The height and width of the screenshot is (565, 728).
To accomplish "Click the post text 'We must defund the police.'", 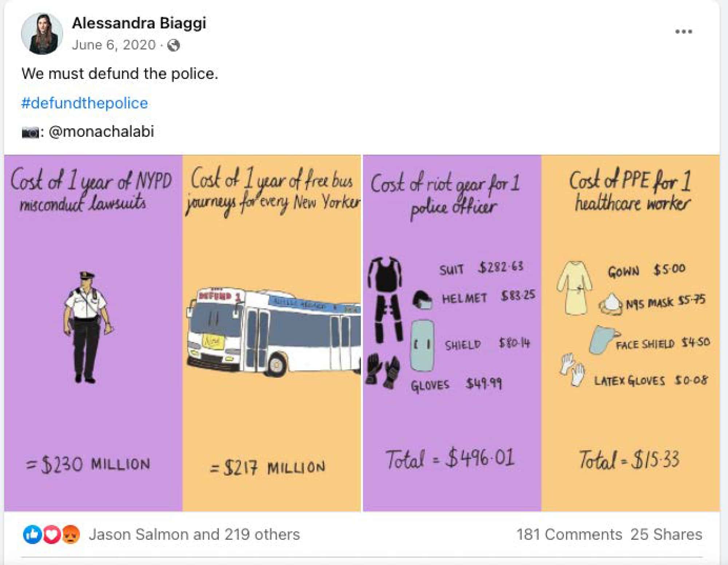I will point(120,74).
